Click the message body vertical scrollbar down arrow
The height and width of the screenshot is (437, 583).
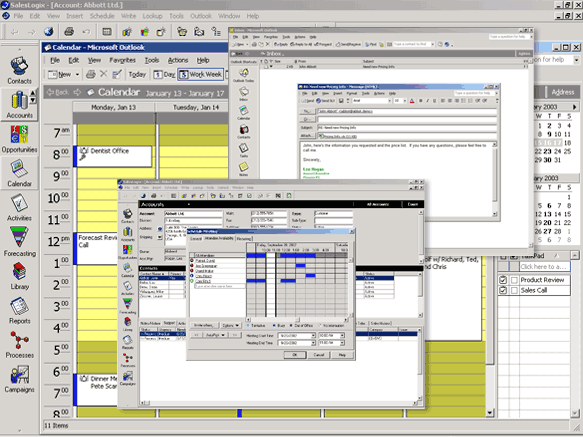495,214
